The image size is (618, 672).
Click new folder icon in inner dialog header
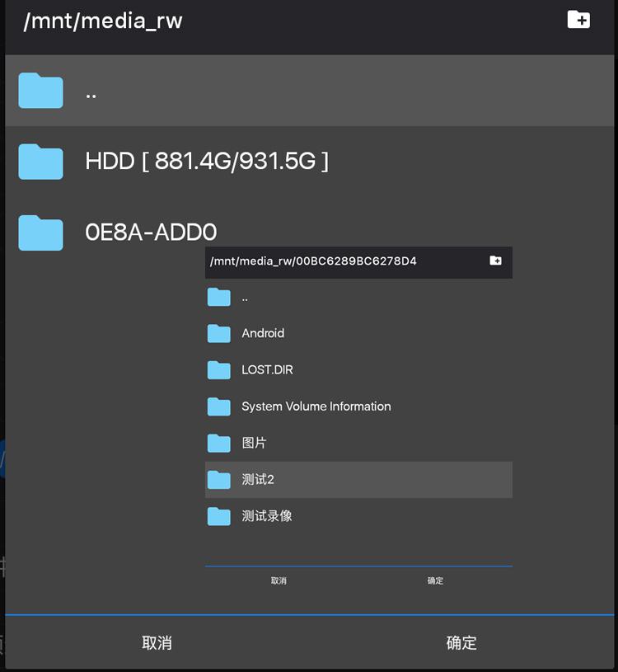tap(495, 261)
